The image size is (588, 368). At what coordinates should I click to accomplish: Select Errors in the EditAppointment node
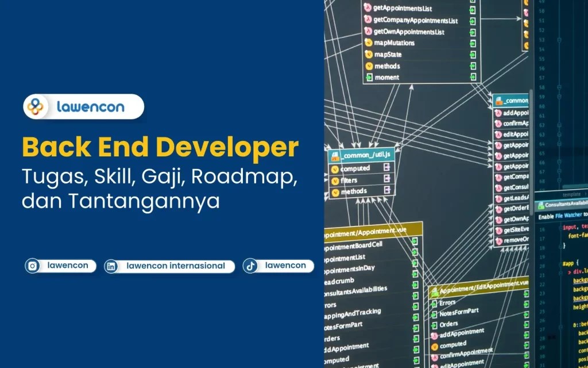click(x=447, y=302)
